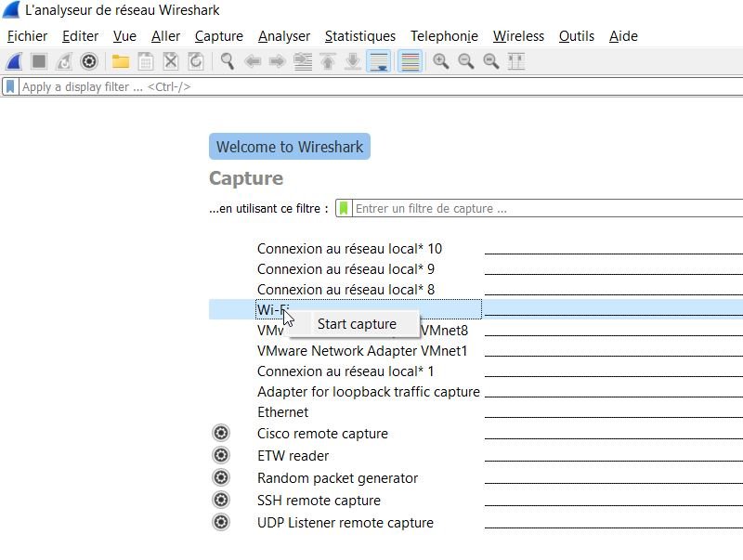
Task: Open capture options gear in toolbar
Action: (x=88, y=61)
